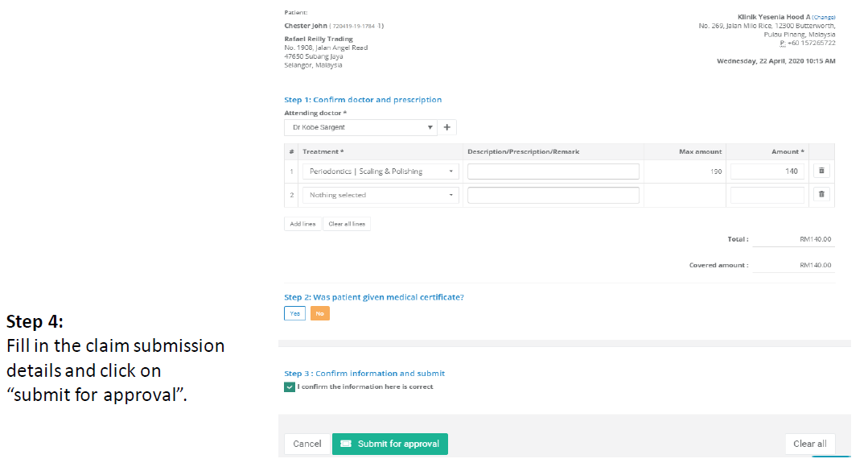The width and height of the screenshot is (868, 463).
Task: Click the Treatment column header
Action: click(x=323, y=151)
